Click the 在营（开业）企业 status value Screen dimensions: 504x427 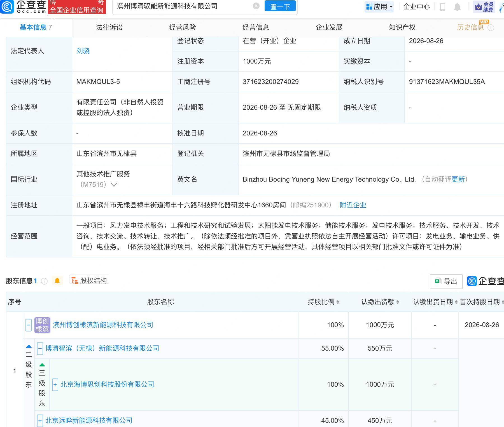pos(269,41)
